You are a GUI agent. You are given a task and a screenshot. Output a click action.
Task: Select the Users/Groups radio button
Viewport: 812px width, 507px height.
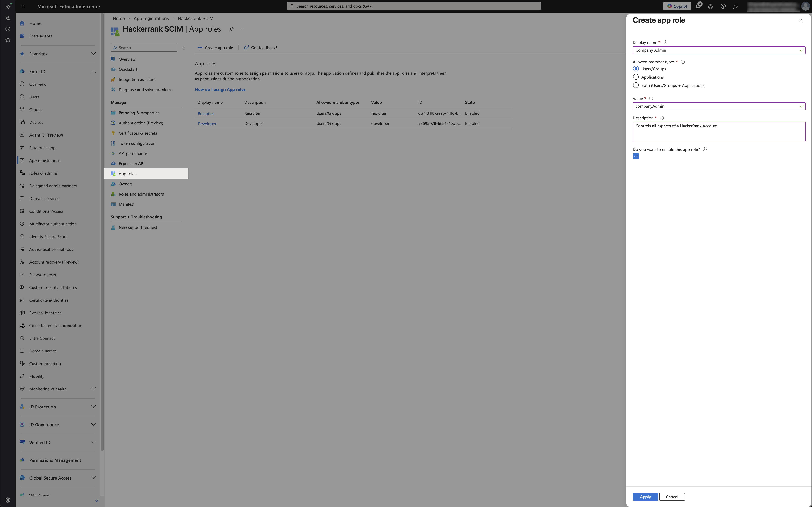click(636, 69)
